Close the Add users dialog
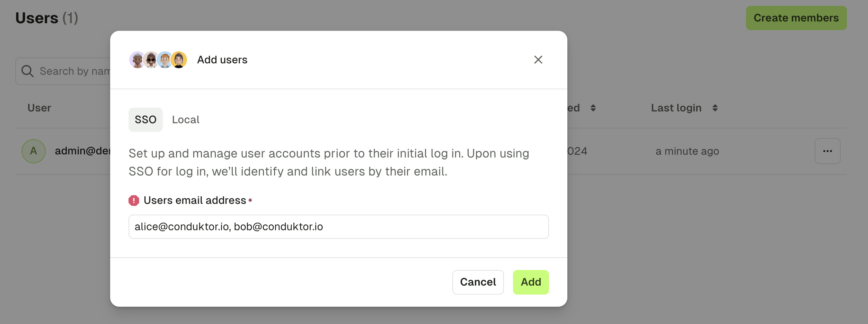The width and height of the screenshot is (868, 324). 538,60
